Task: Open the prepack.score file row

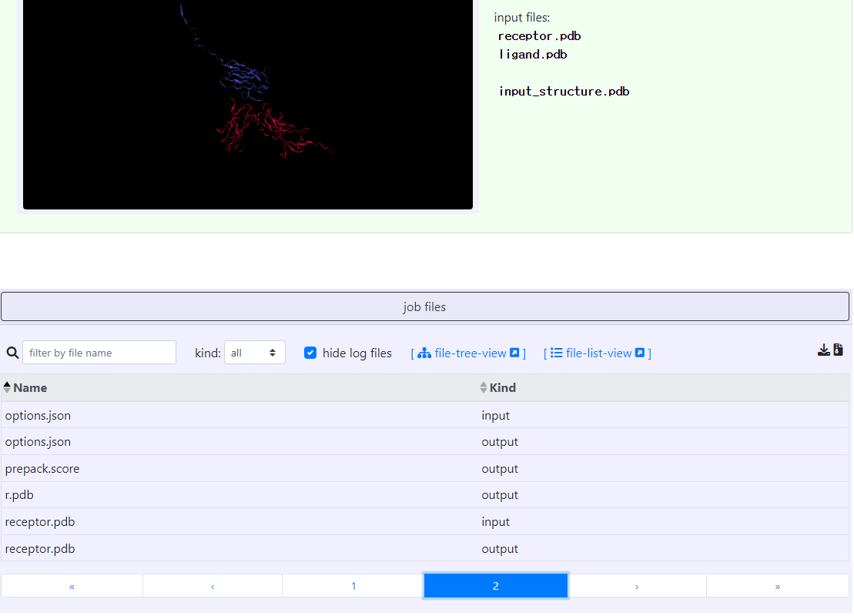Action: (x=42, y=469)
